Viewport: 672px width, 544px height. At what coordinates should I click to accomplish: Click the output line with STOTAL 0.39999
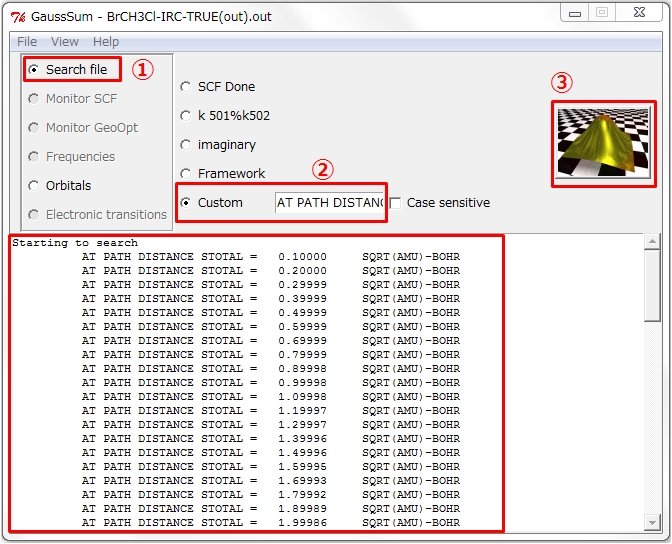[x=271, y=299]
